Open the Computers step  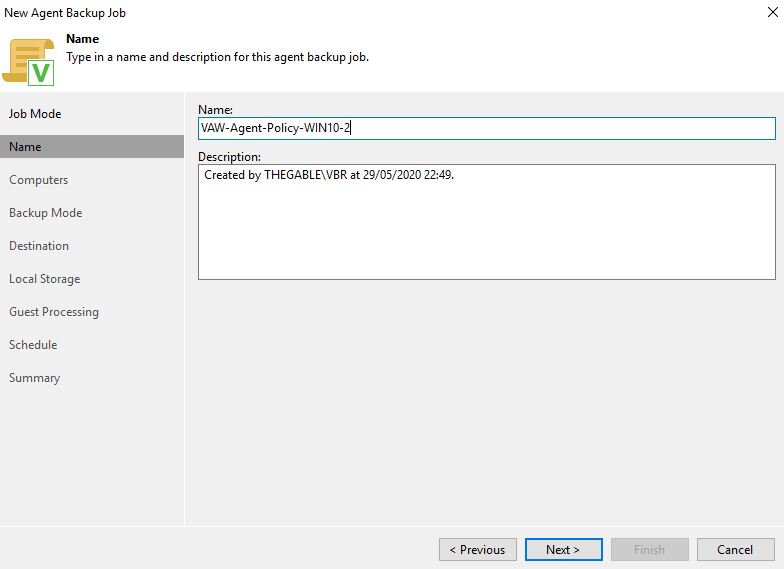(38, 180)
